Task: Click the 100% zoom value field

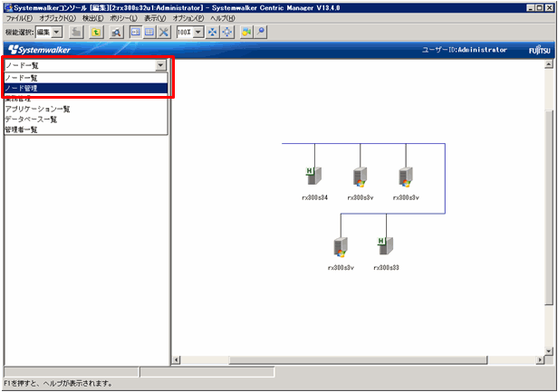Action: click(x=185, y=33)
